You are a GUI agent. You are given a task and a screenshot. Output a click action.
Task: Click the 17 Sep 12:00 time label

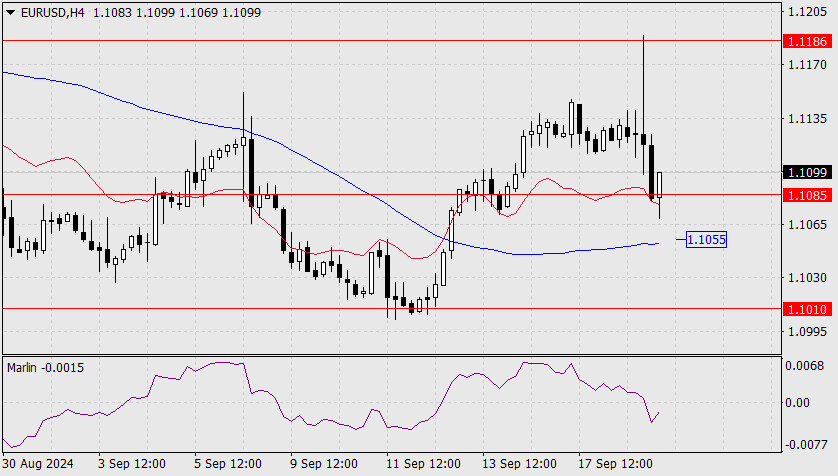click(x=616, y=464)
